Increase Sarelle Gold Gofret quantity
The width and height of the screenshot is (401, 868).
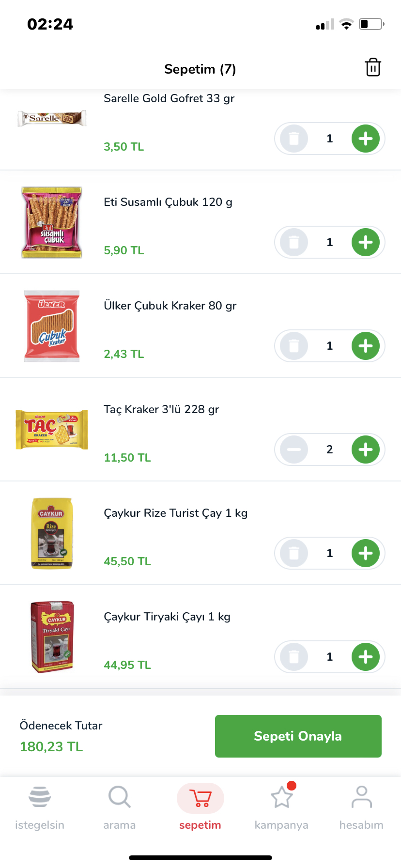point(366,139)
